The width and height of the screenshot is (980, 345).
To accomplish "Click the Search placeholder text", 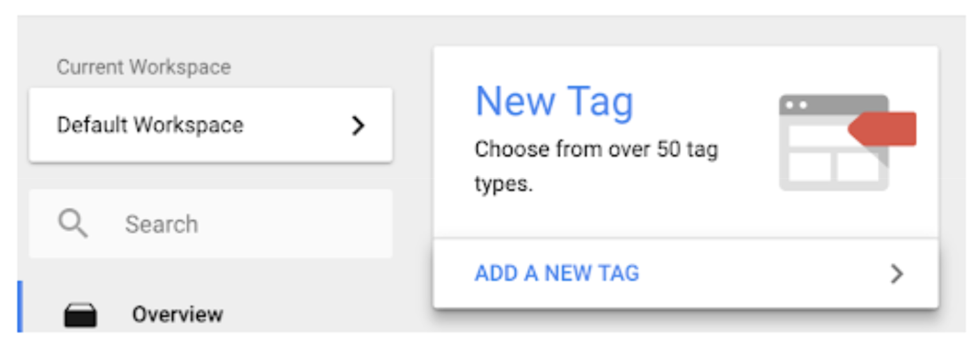I will 161,224.
